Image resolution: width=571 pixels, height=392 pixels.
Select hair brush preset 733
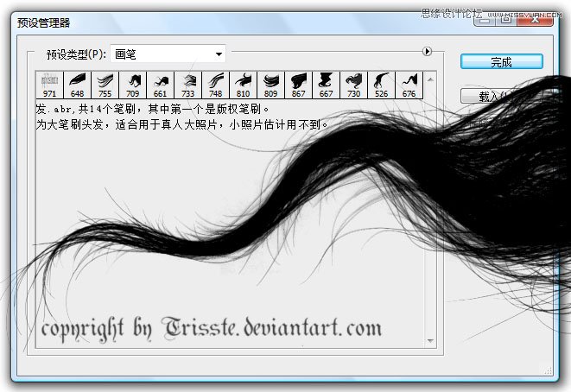(188, 85)
